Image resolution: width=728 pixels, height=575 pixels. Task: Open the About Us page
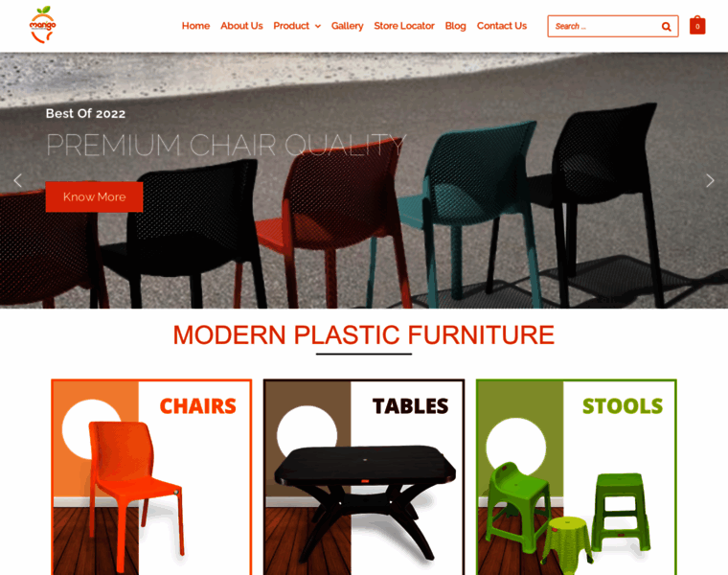[241, 26]
